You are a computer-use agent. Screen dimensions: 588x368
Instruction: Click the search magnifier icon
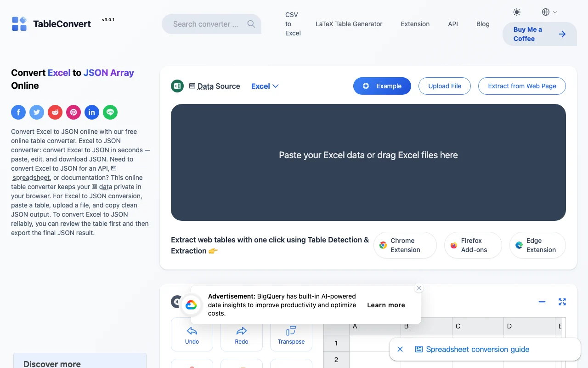(251, 24)
